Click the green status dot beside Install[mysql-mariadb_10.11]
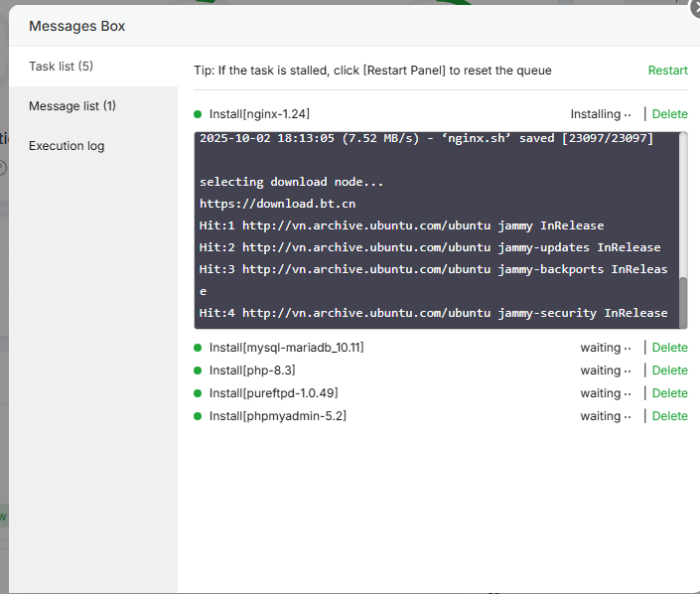 click(x=198, y=348)
